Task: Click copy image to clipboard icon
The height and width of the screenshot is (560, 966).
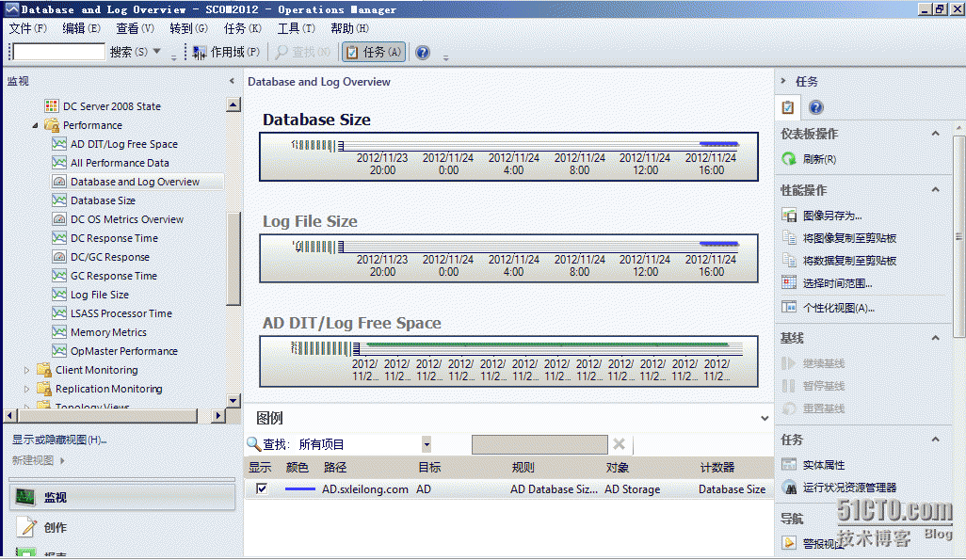Action: [789, 238]
